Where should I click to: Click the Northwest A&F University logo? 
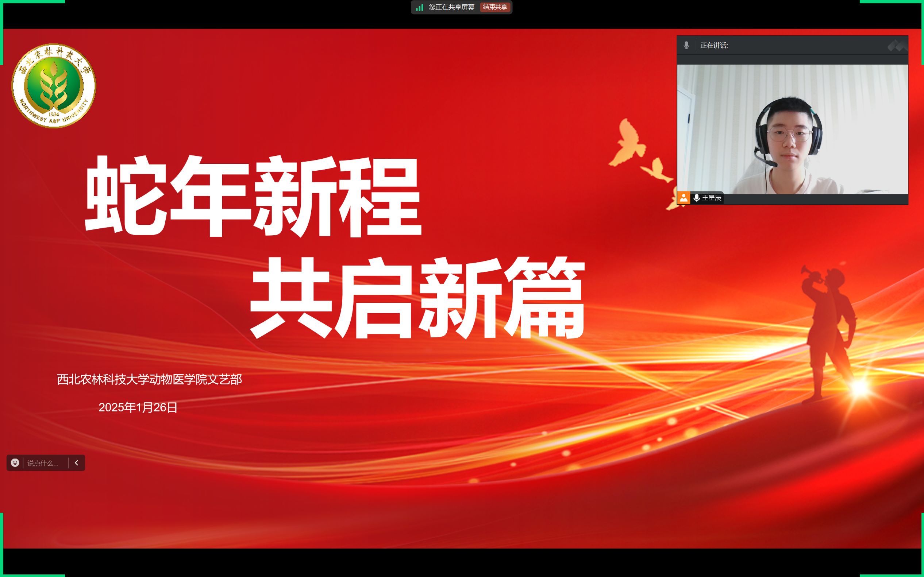point(54,85)
